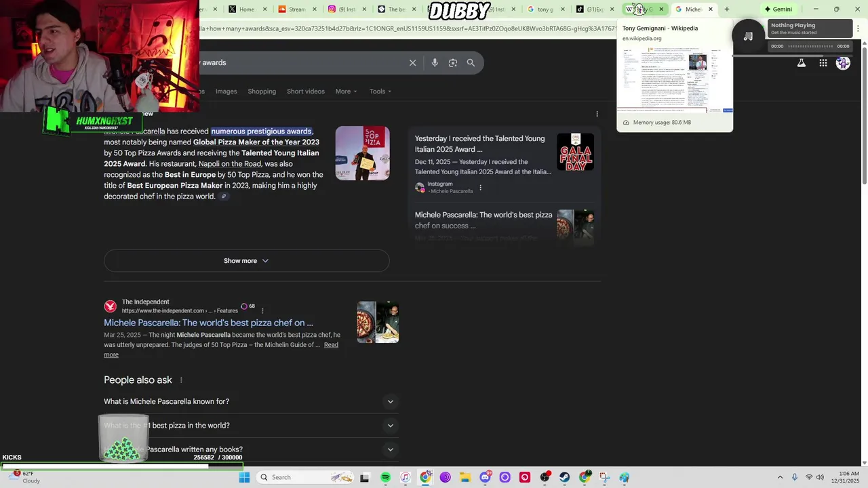Open 'Michele Pascarella: The world's best pizza chef' result
This screenshot has height=488, width=868.
pos(208,323)
